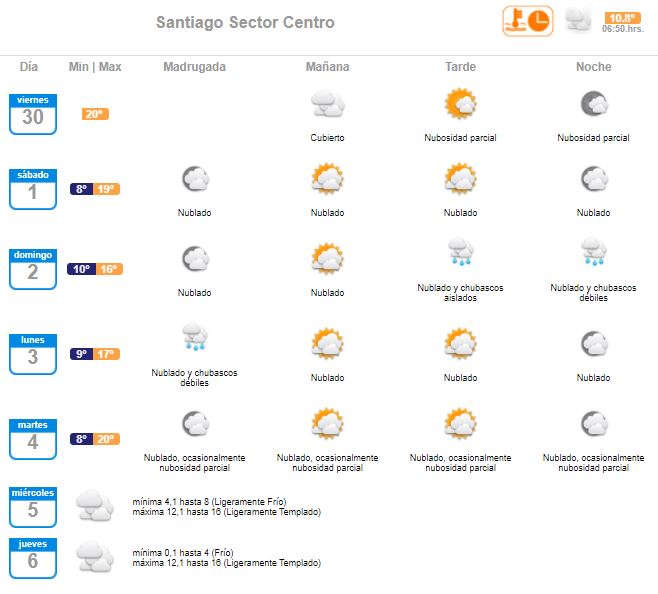The width and height of the screenshot is (658, 594).
Task: Click the viernes 20° max temperature badge
Action: [95, 114]
